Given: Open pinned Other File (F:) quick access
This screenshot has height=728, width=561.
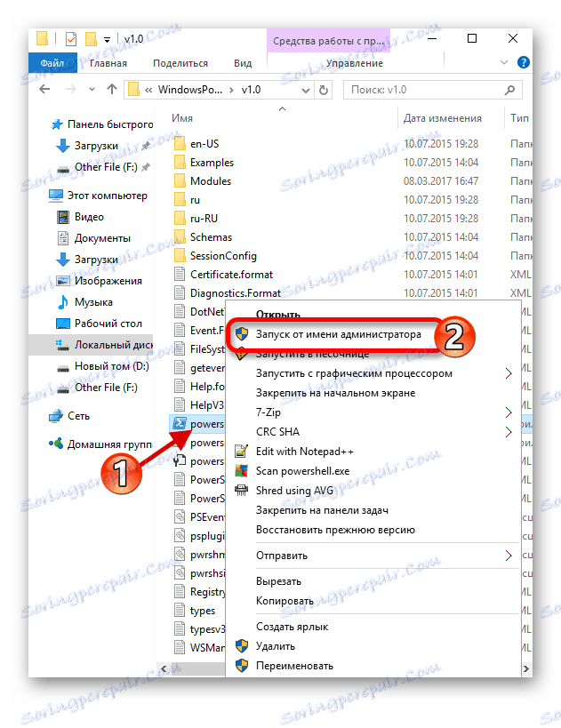Looking at the screenshot, I should coord(105,167).
